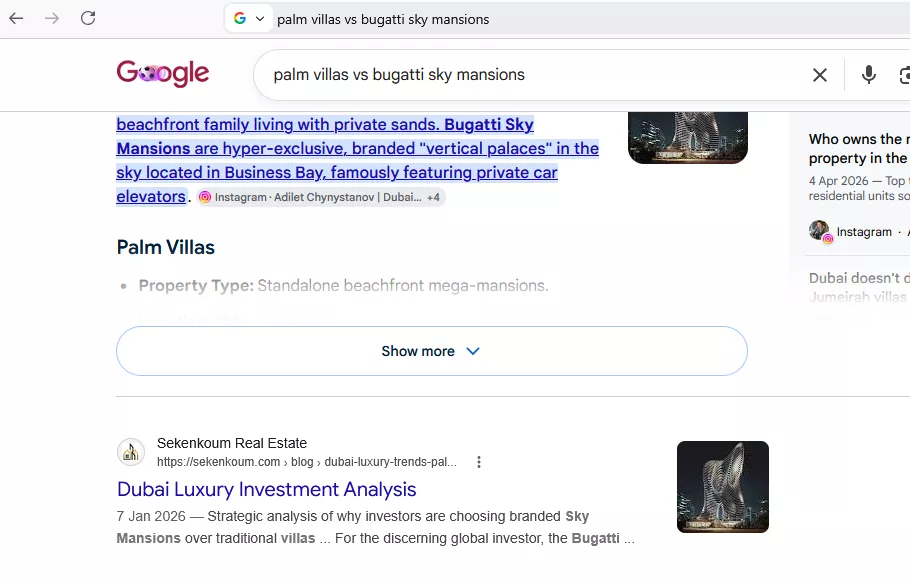Viewport: 910px width, 578px height.
Task: Open the Google logo homepage link
Action: pyautogui.click(x=163, y=73)
